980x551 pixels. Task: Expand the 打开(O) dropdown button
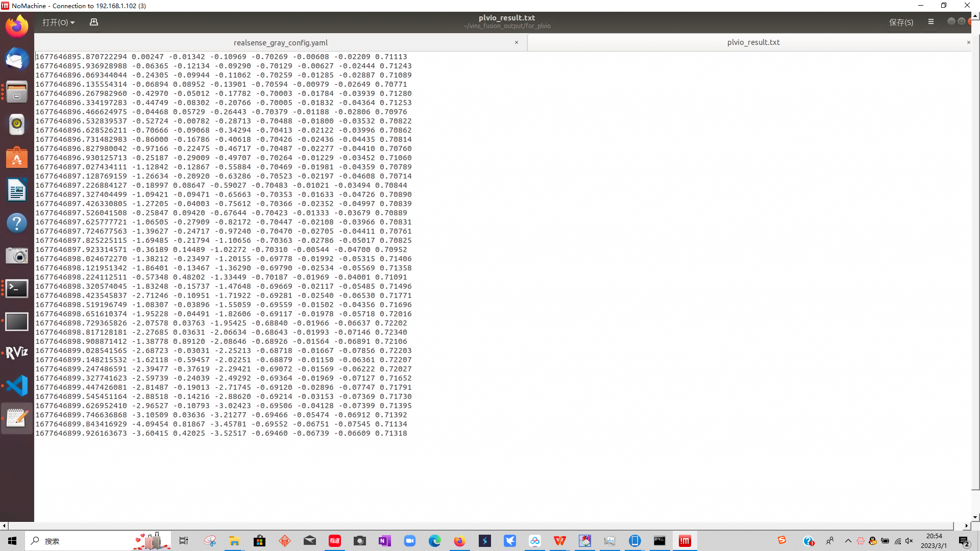58,22
